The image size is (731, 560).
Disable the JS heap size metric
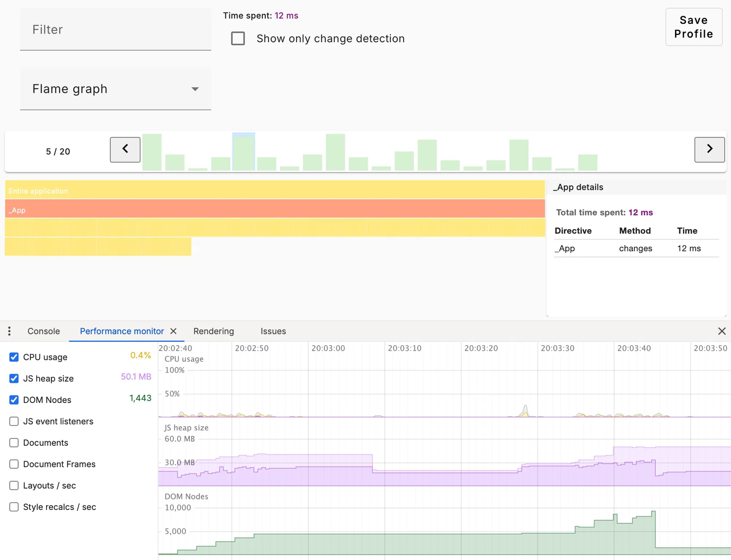point(14,378)
